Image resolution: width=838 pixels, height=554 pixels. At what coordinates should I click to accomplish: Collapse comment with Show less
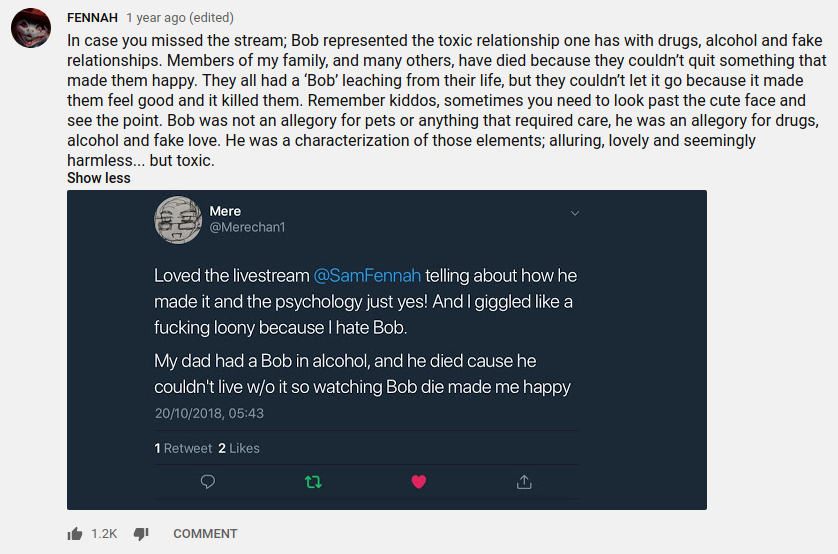[x=98, y=178]
